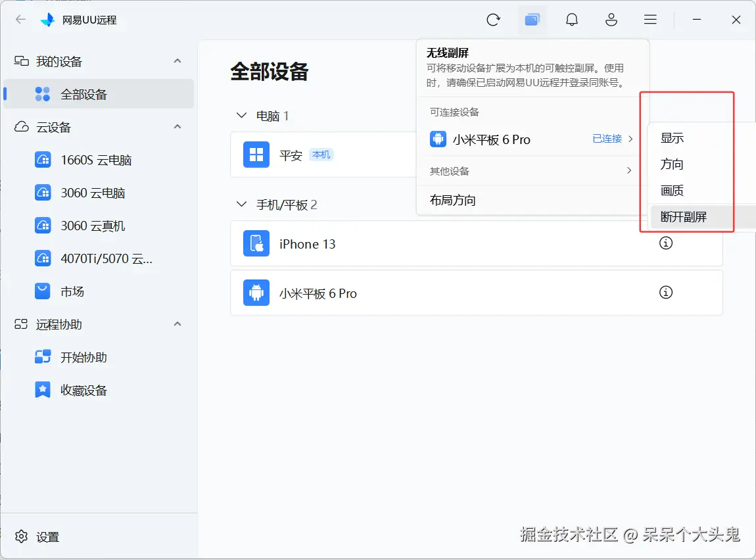This screenshot has width=756, height=559.
Task: Open 3060 云电脑 entry
Action: tap(93, 193)
